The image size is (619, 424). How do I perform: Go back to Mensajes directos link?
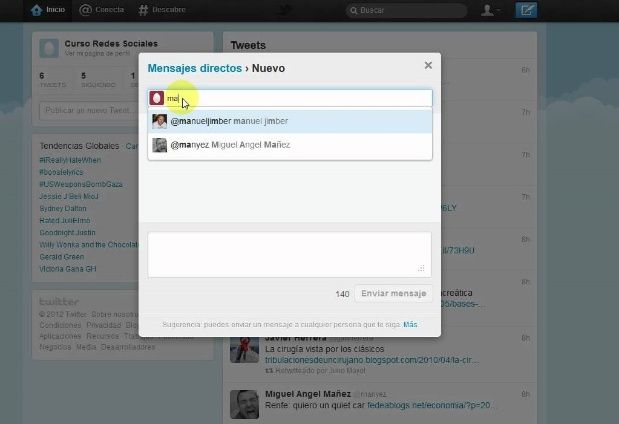tap(194, 69)
